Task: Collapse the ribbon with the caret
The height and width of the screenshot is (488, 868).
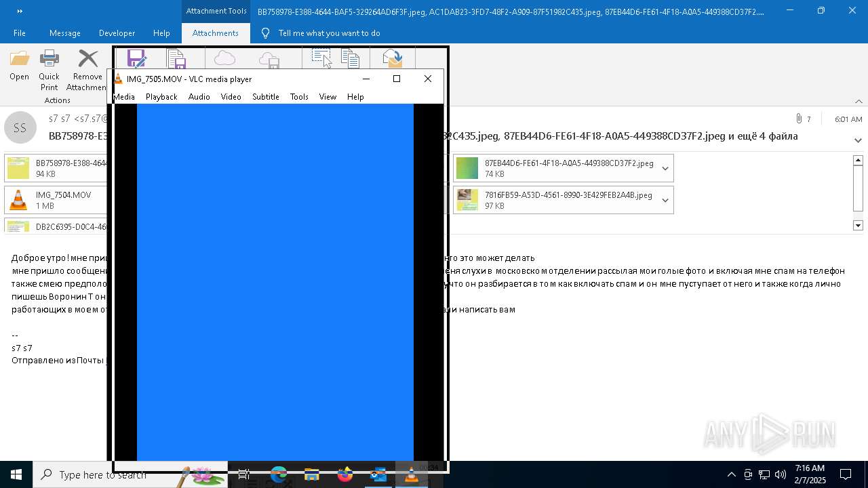Action: [858, 101]
